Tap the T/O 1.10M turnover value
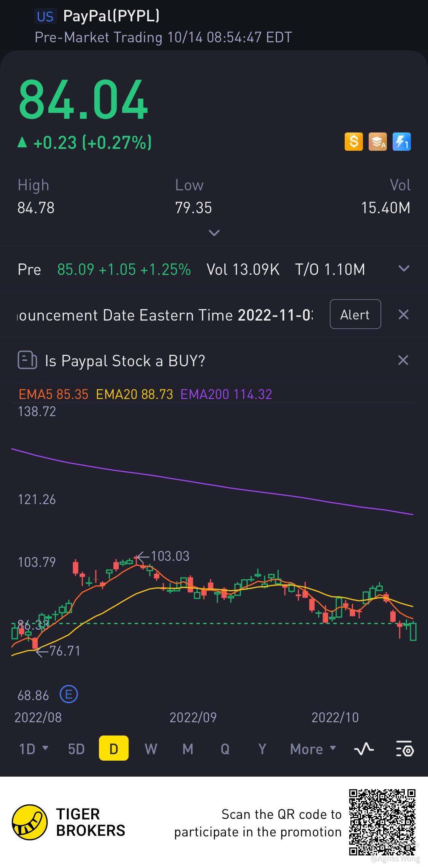This screenshot has width=428, height=868. [x=330, y=269]
